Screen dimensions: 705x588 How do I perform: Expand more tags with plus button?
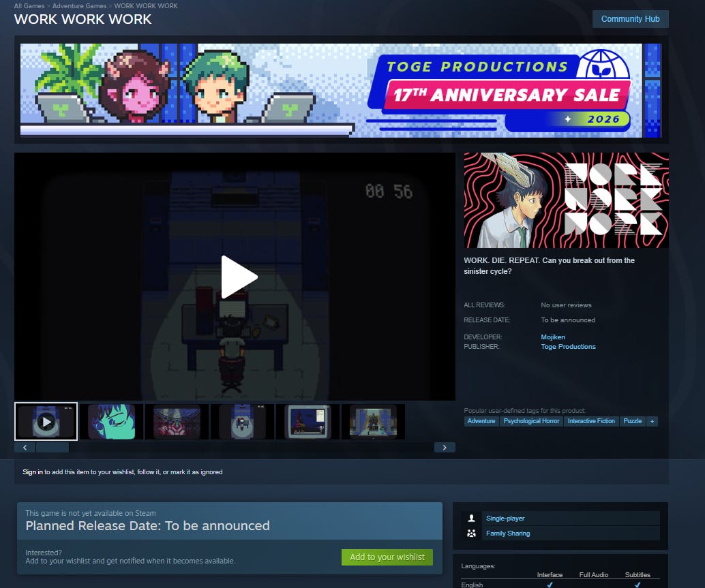(x=652, y=421)
